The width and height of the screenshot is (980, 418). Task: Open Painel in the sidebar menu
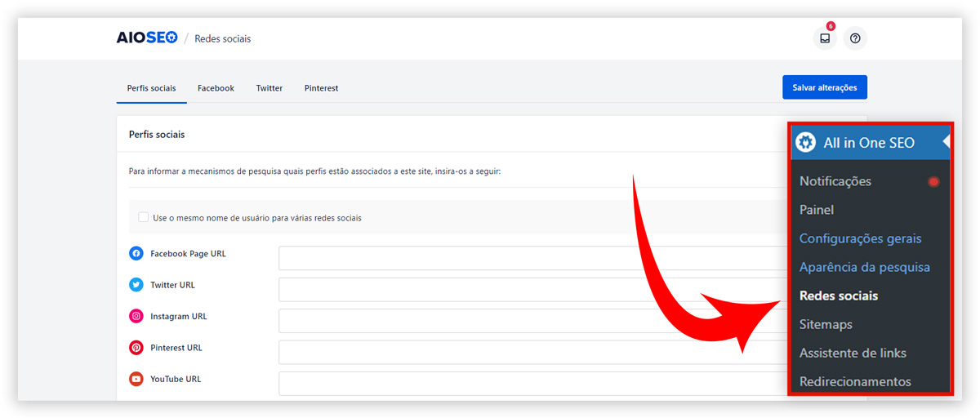817,210
